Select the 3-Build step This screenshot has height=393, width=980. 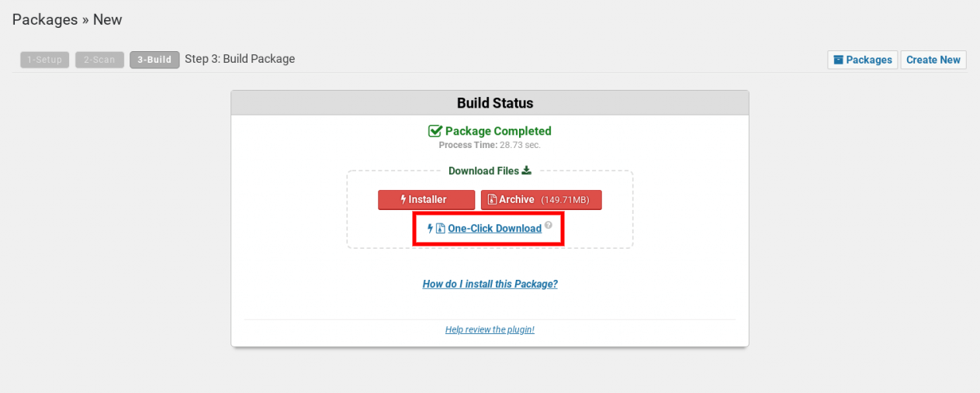click(154, 60)
